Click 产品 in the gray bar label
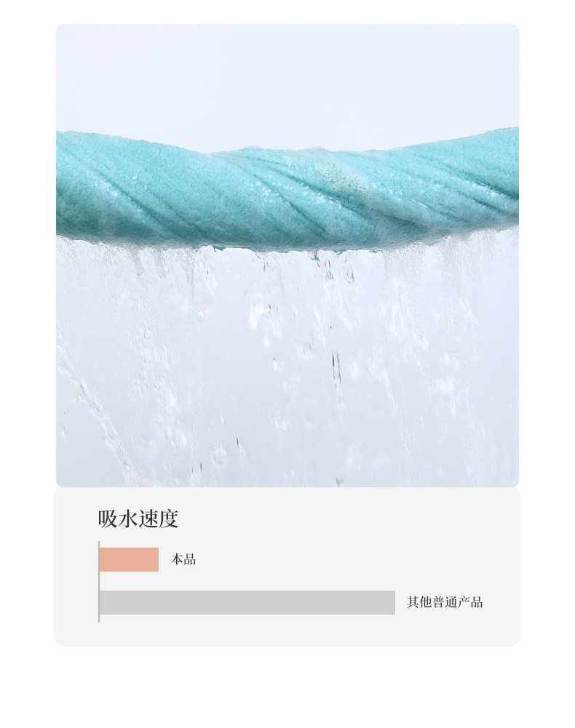Image resolution: width=575 pixels, height=728 pixels. coord(470,602)
